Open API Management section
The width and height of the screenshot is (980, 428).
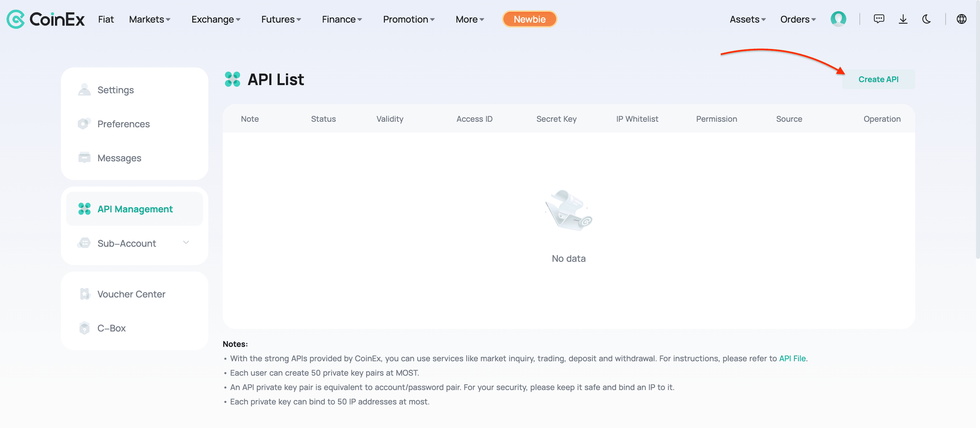point(135,208)
